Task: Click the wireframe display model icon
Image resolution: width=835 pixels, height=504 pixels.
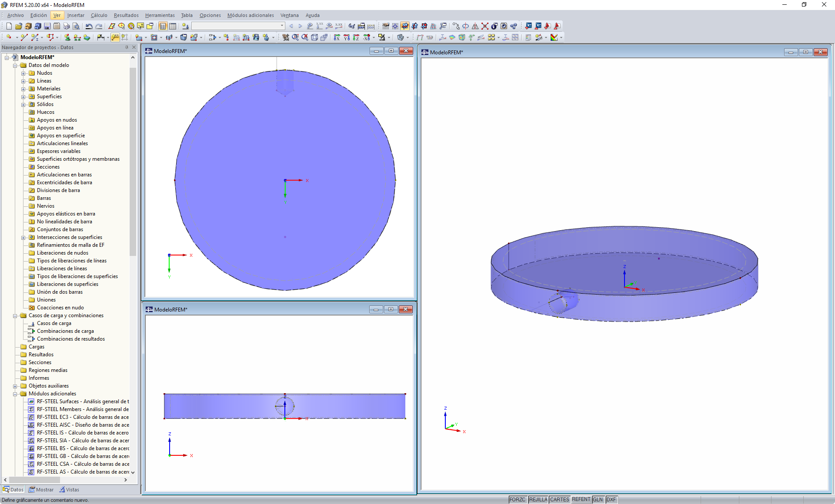Action: click(x=314, y=37)
